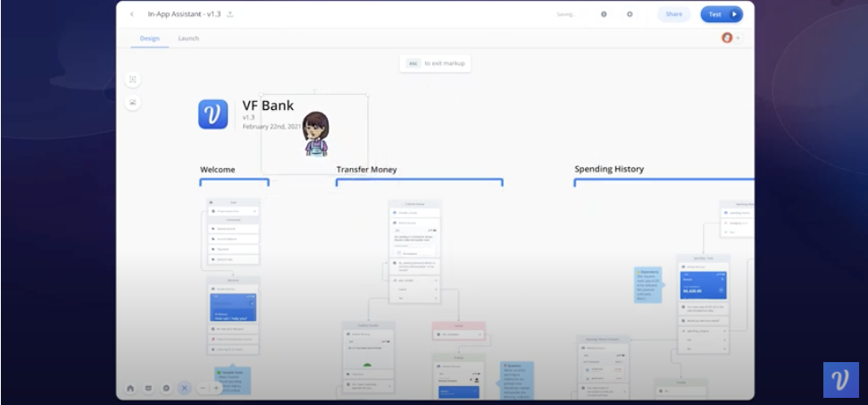Select the Account Balance command row
Image resolution: width=868 pixels, height=405 pixels.
point(233,239)
